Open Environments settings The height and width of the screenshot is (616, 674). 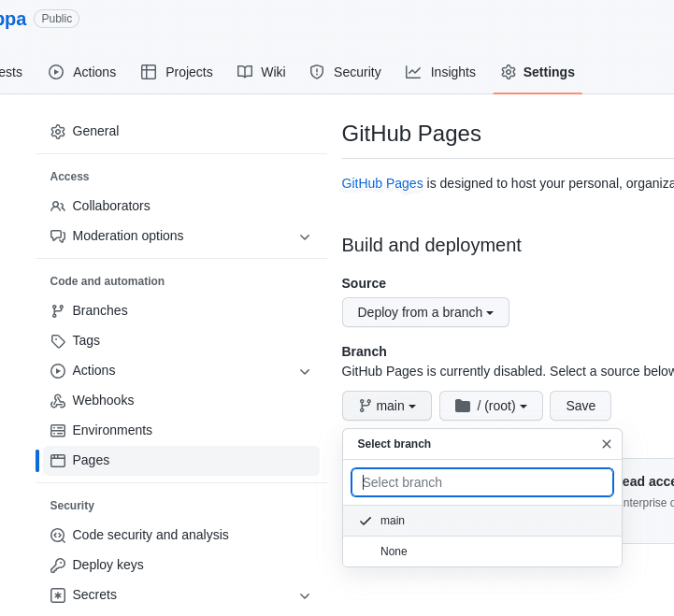181,430
